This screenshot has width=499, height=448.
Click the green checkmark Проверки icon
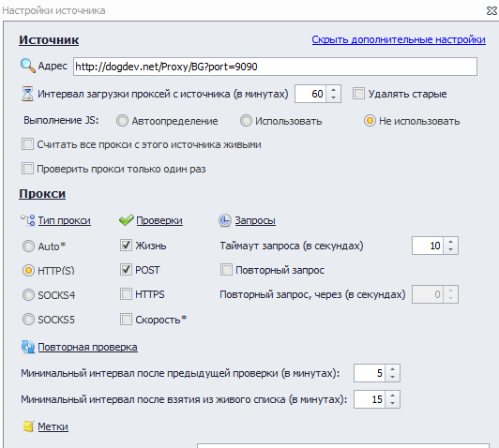(x=127, y=220)
